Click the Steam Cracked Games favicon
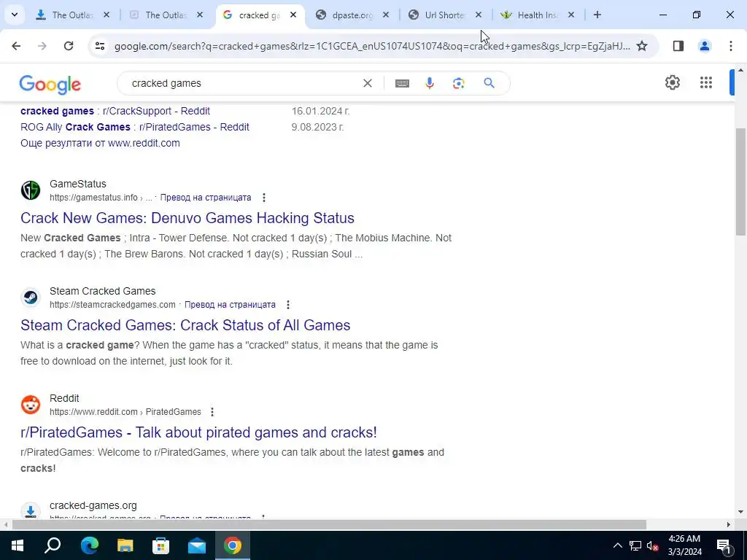The height and width of the screenshot is (560, 747). tap(31, 297)
